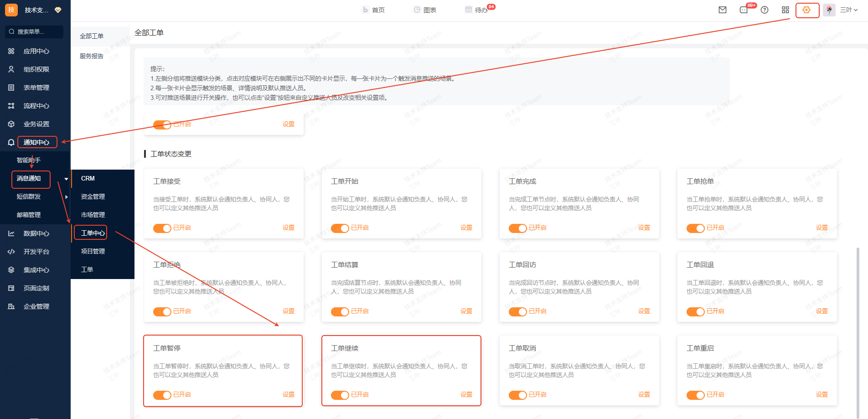The image size is (868, 419).
Task: Click the 开发平台 code icon in sidebar
Action: coord(11,252)
